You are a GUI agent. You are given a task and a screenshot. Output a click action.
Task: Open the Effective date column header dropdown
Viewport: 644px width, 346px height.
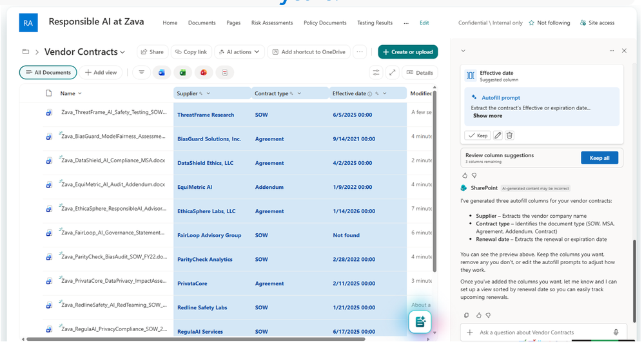(385, 93)
